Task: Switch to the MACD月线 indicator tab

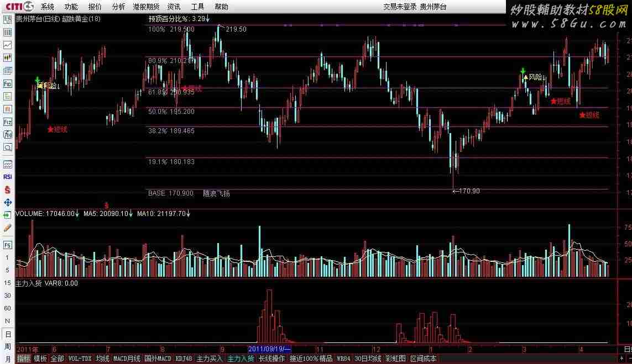Action: (127, 358)
